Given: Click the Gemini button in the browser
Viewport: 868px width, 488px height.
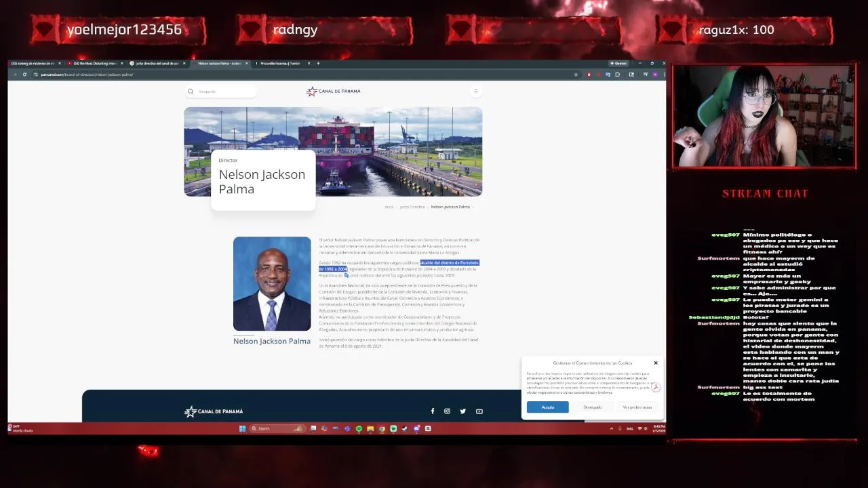Looking at the screenshot, I should coord(618,63).
